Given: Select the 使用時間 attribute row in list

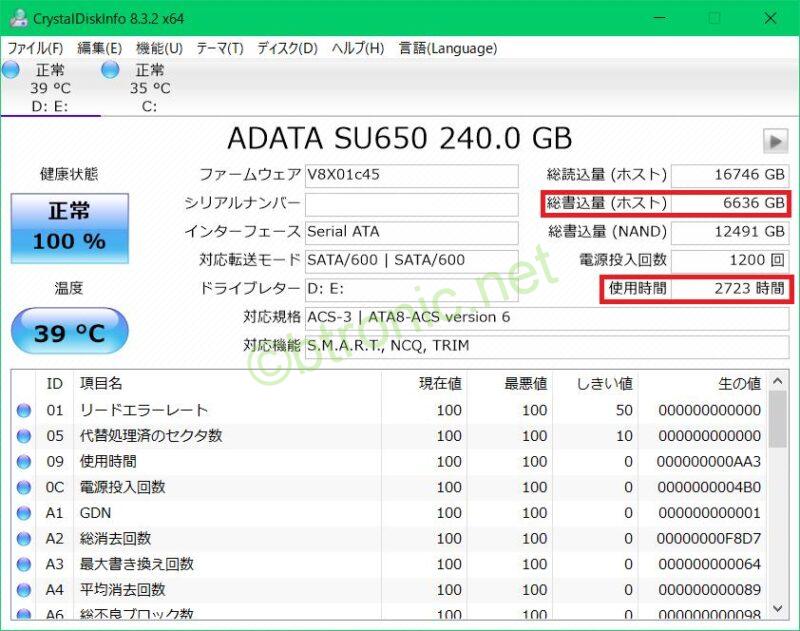Looking at the screenshot, I should pos(389,462).
